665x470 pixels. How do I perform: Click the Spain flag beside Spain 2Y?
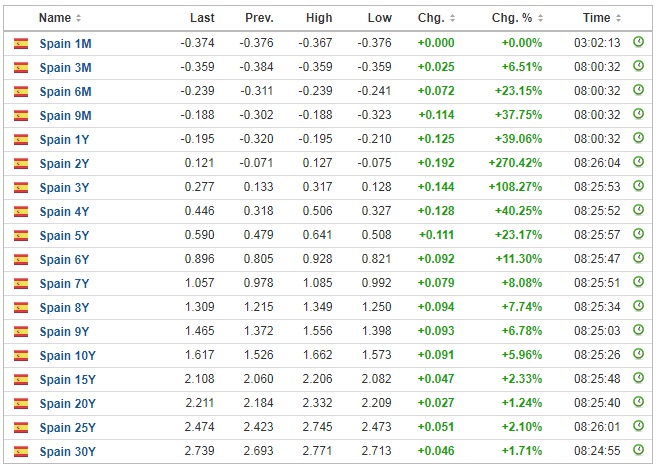tap(21, 163)
